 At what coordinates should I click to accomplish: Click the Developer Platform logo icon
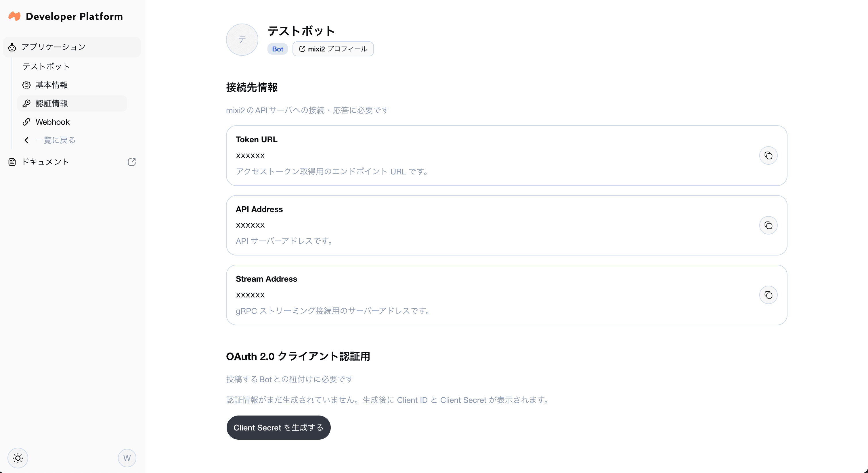pyautogui.click(x=14, y=16)
